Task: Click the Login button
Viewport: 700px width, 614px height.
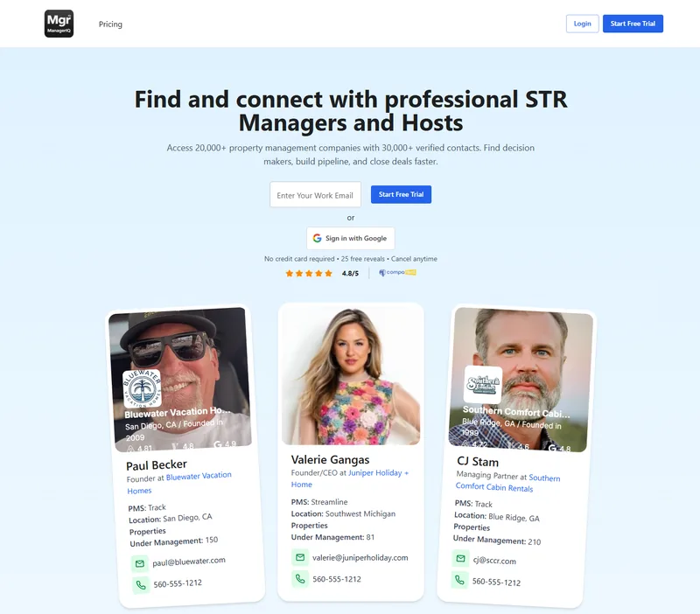Action: click(x=582, y=24)
